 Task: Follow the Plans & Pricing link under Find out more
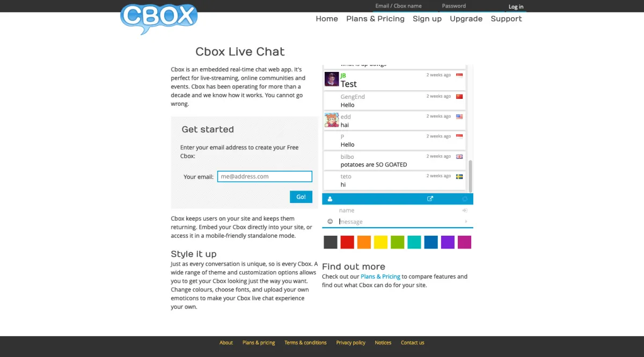(x=380, y=276)
